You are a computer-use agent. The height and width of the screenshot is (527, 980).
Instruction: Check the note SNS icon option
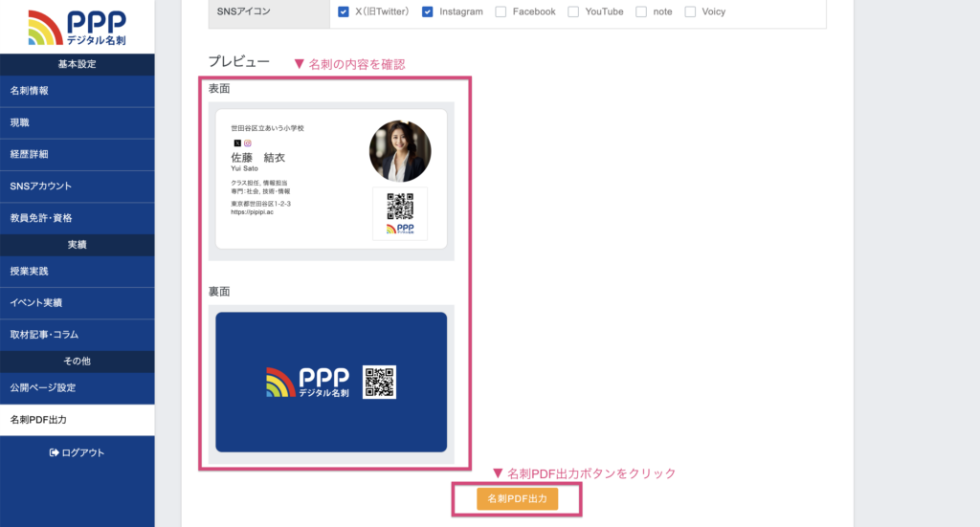pyautogui.click(x=641, y=11)
